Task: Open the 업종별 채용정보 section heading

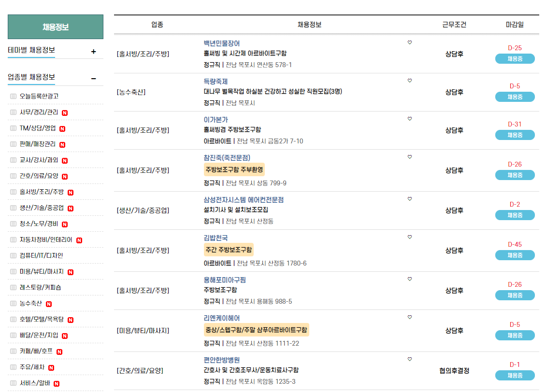Action: tap(31, 77)
